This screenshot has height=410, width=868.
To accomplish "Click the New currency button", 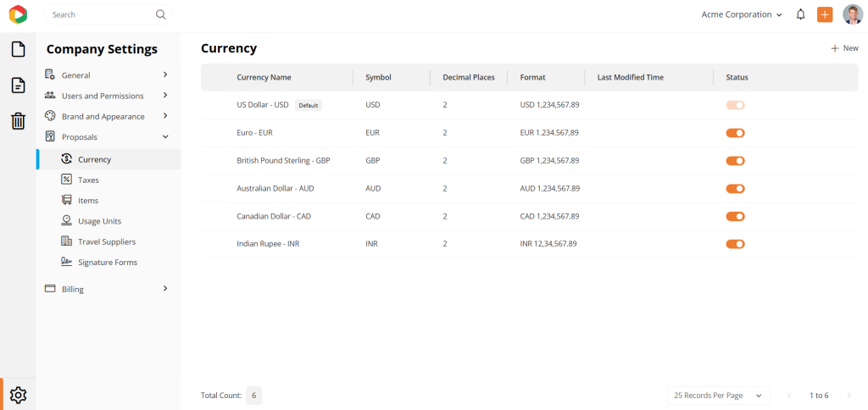I will (x=845, y=48).
